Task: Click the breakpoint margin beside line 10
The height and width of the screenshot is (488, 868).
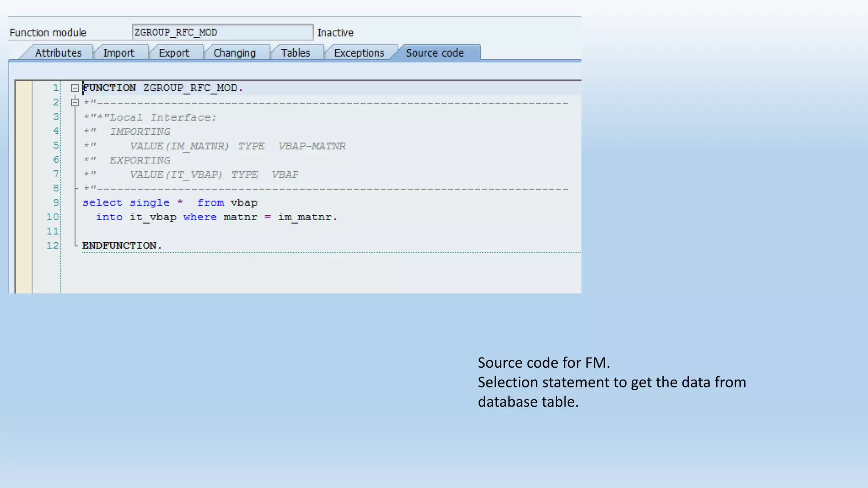Action: (x=24, y=217)
